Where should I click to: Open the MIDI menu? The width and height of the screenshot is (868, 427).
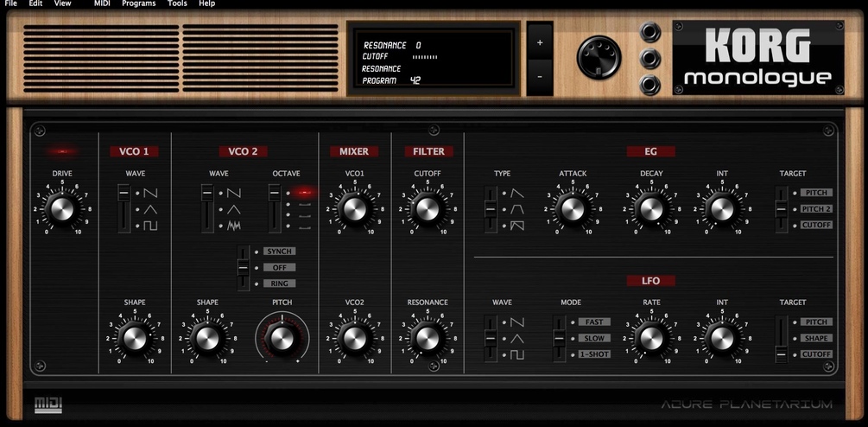click(x=102, y=3)
